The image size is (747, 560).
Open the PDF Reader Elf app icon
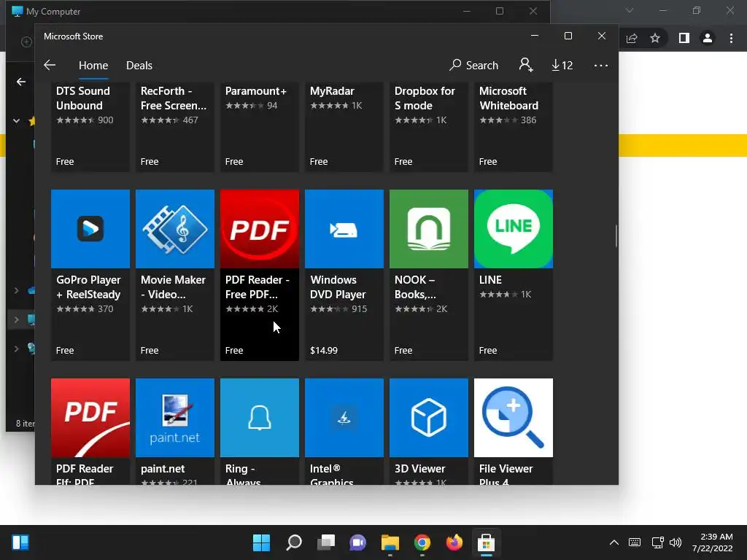90,418
